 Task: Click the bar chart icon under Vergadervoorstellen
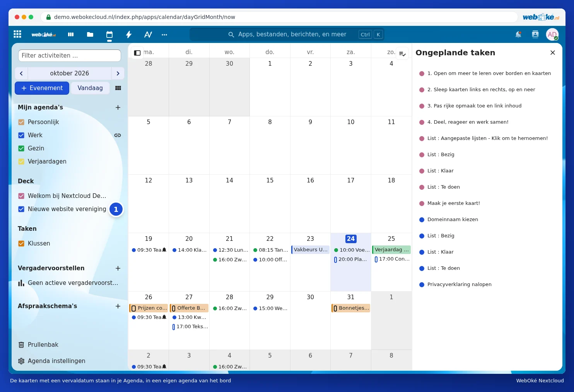point(21,283)
